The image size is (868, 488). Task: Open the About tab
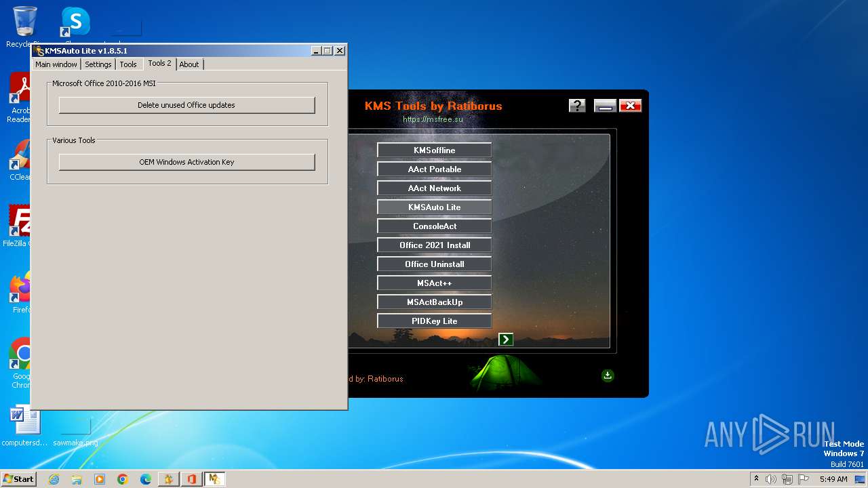pos(189,64)
